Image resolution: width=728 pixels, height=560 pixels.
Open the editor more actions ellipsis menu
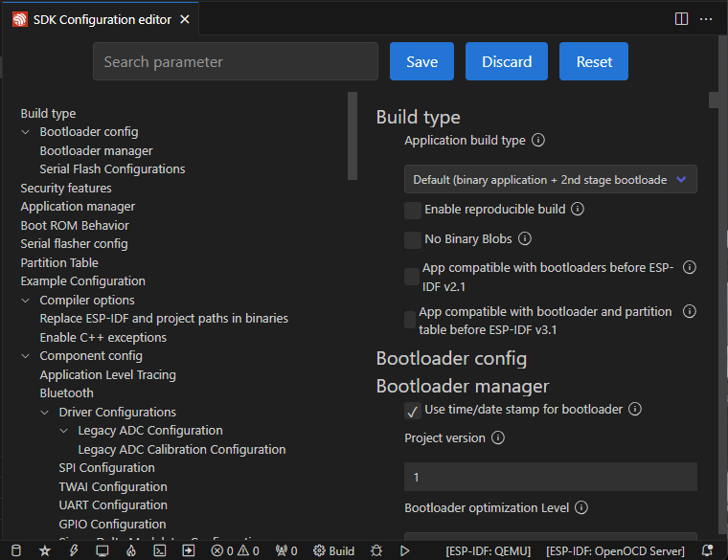point(706,19)
